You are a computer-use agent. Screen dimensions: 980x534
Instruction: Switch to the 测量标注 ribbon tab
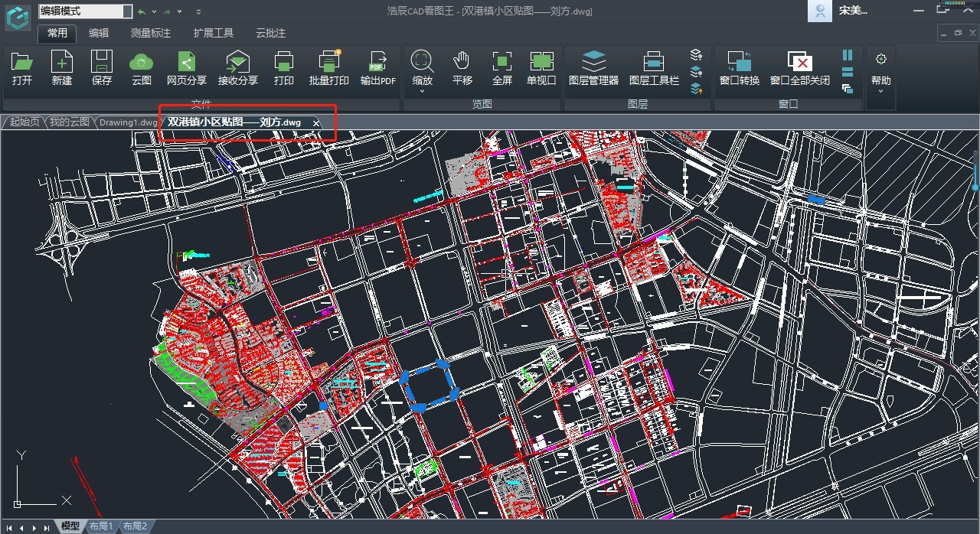pyautogui.click(x=151, y=33)
